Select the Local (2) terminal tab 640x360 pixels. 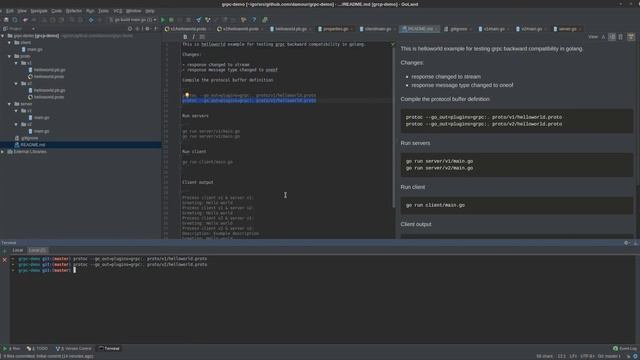click(x=37, y=250)
